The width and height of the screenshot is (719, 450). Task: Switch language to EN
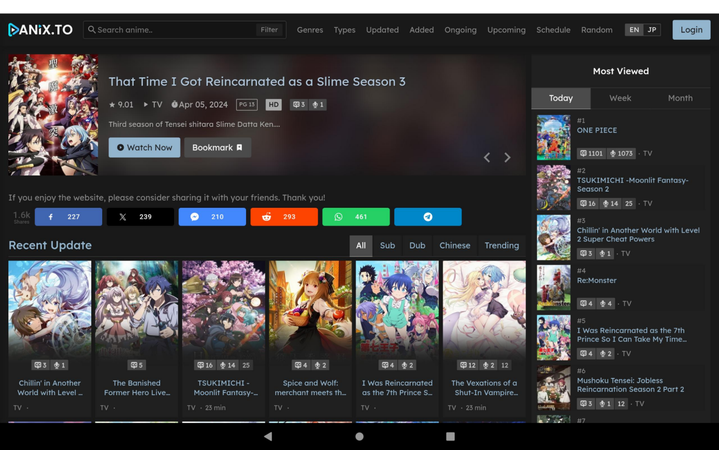[634, 30]
